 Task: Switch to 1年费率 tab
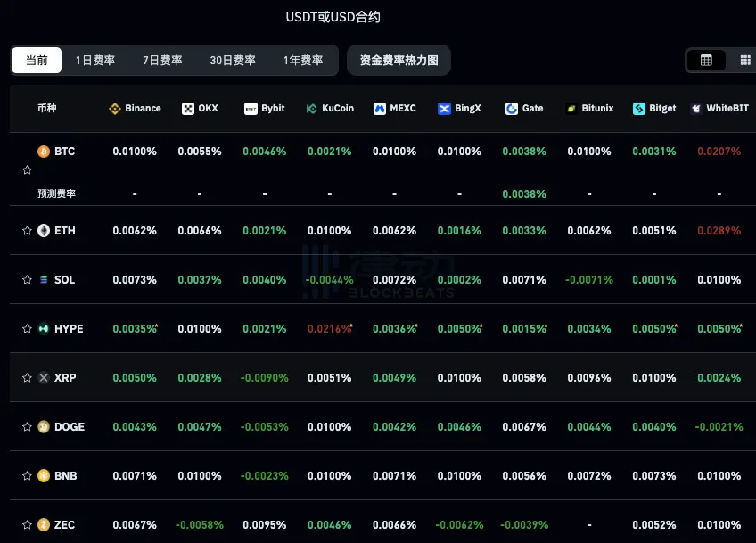coord(303,61)
